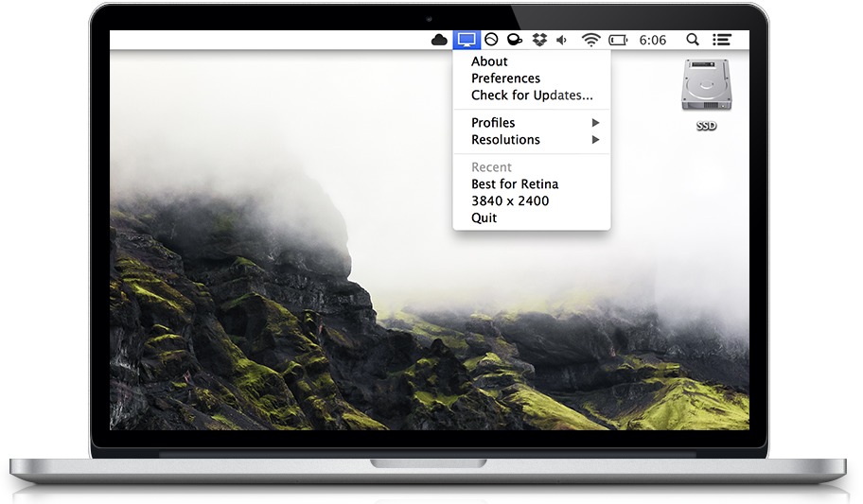Open Spotlight search magnifier icon
The height and width of the screenshot is (504, 863).
pos(693,40)
